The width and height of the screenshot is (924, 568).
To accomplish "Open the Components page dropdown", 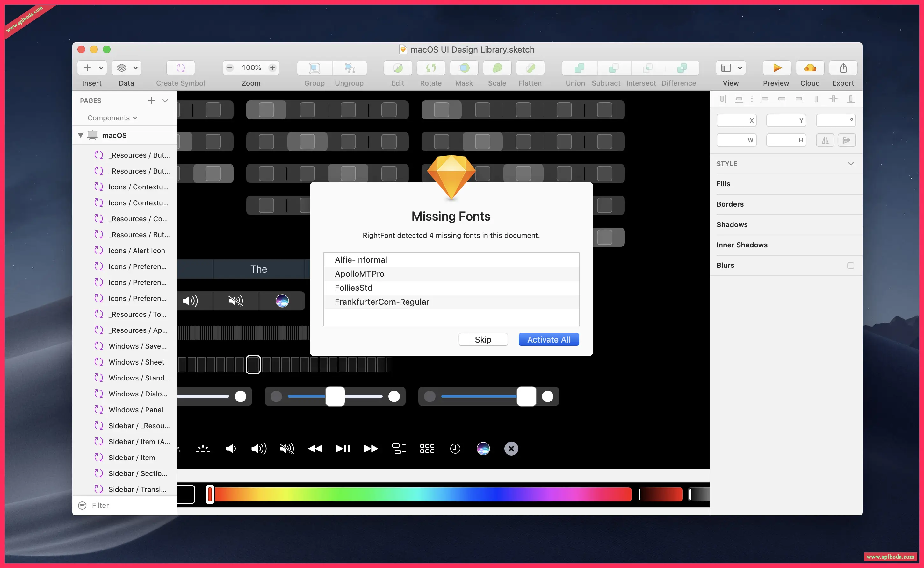I will tap(112, 118).
